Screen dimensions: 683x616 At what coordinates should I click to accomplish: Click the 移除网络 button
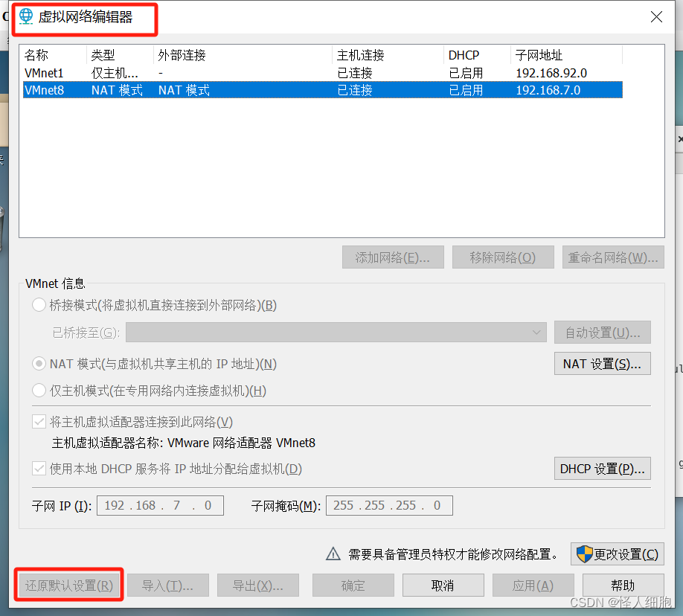click(503, 257)
